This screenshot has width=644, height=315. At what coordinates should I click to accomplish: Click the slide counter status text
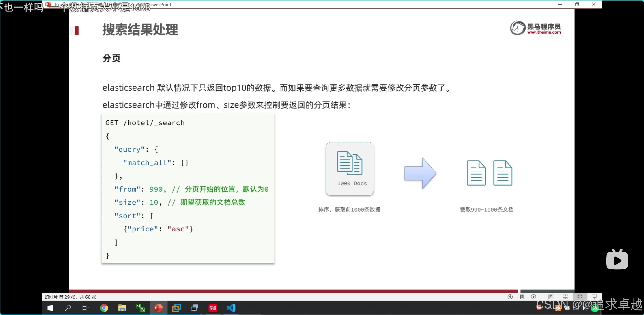pos(70,297)
